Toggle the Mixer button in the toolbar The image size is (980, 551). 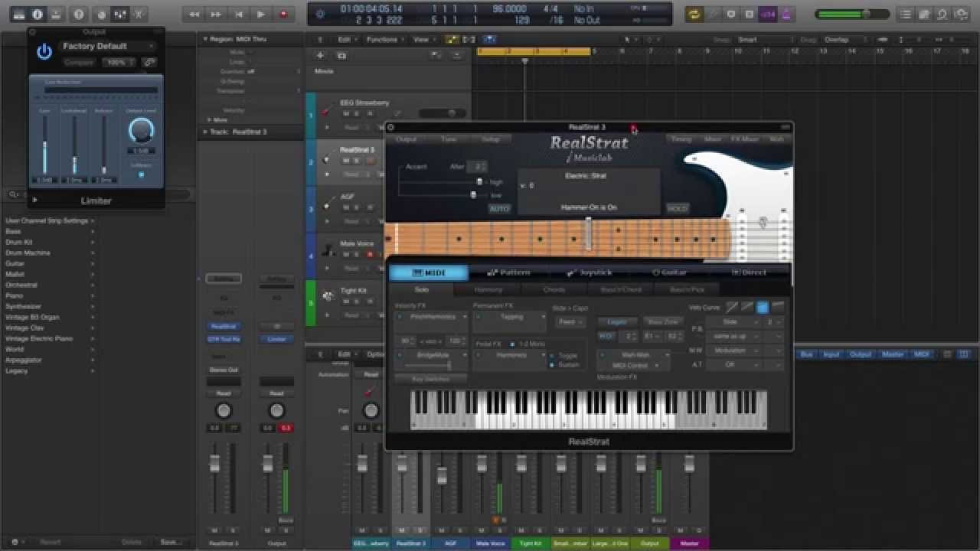click(x=120, y=14)
